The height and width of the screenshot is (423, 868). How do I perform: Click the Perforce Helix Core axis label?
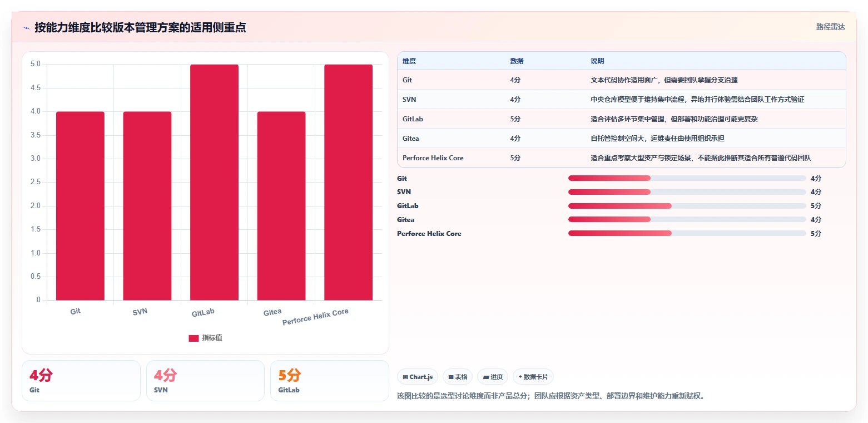[315, 317]
